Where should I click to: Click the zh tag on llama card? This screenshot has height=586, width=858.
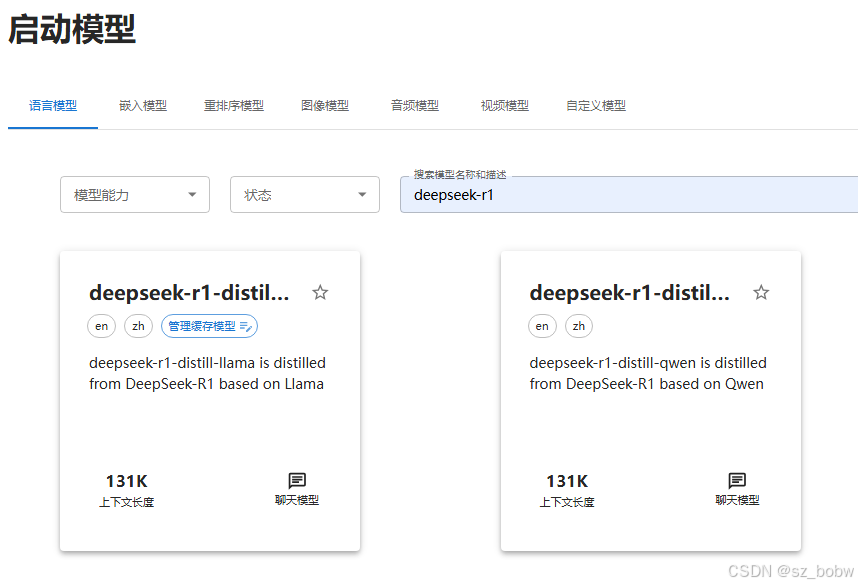click(x=138, y=326)
